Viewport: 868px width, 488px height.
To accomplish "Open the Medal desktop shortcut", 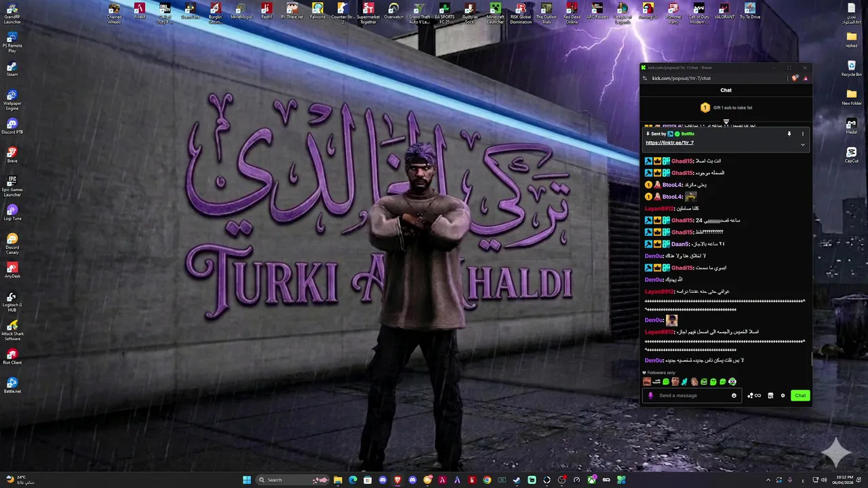I will click(x=852, y=126).
